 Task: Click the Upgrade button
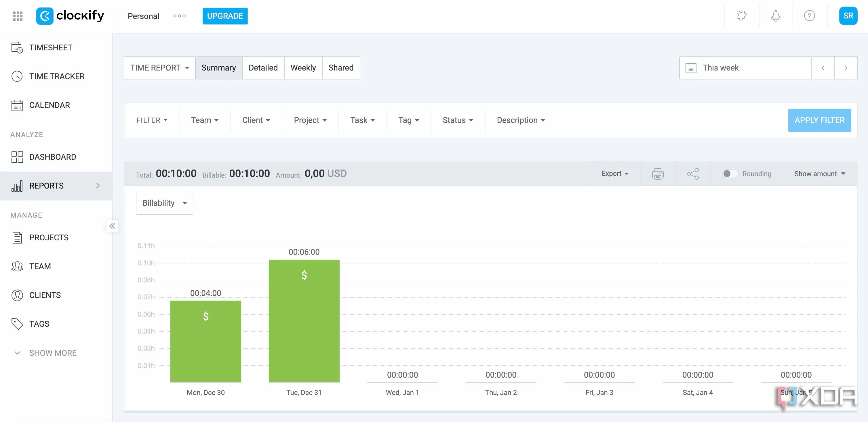[225, 16]
